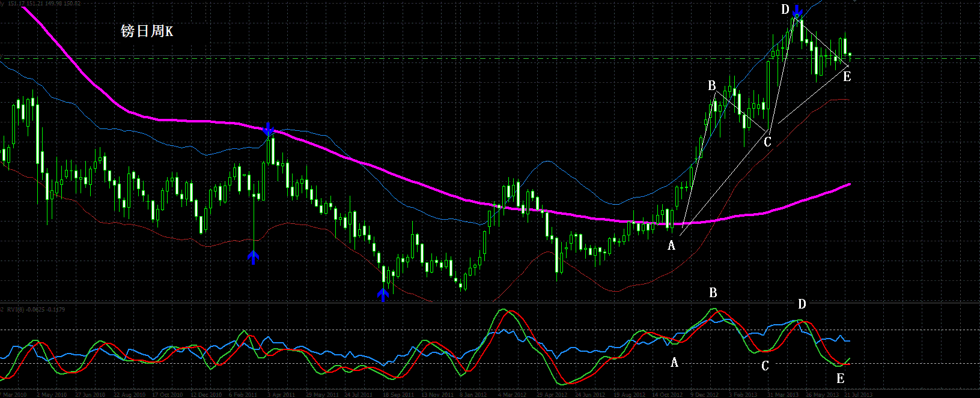
Task: Click the 22 Aug 2010 date on time axis
Action: tap(129, 394)
